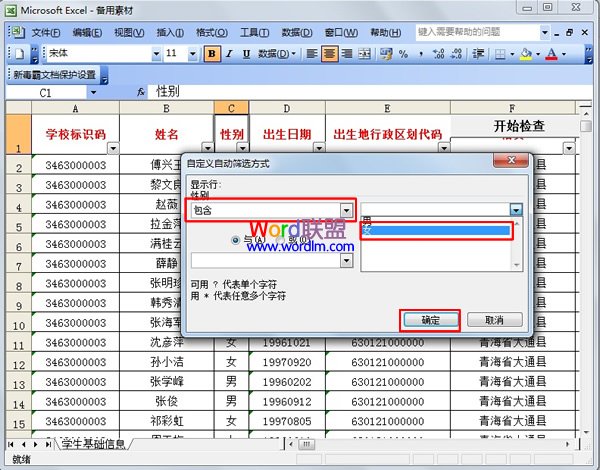Click the help question input field
600x470 pixels.
coord(478,33)
